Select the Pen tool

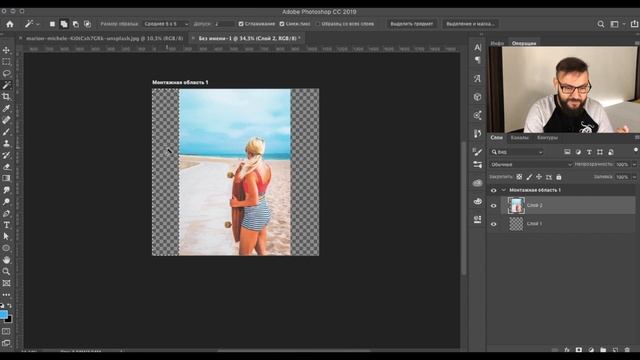coord(6,213)
